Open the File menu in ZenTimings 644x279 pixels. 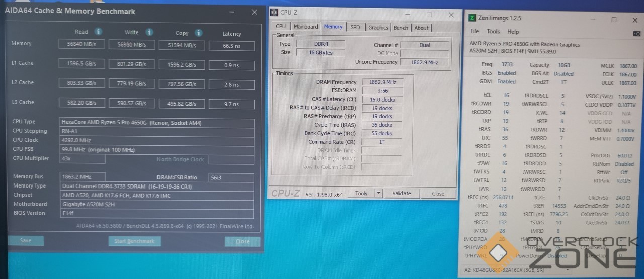(475, 31)
